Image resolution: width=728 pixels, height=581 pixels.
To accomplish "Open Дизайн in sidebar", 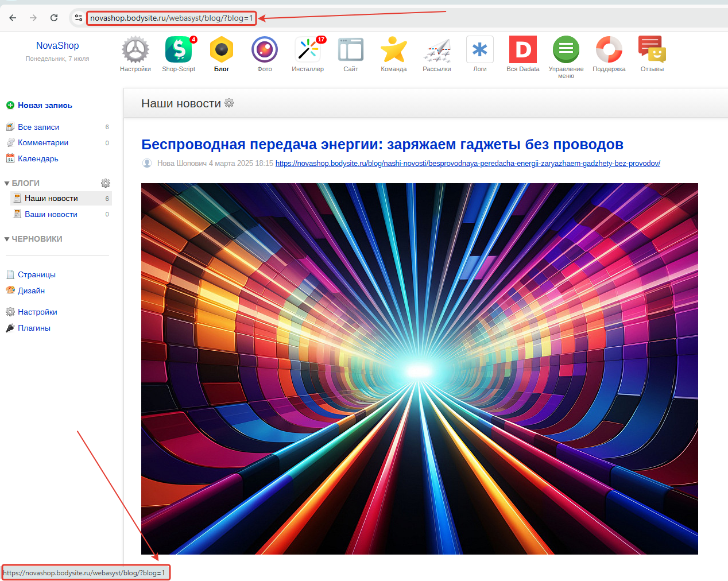I will click(31, 290).
